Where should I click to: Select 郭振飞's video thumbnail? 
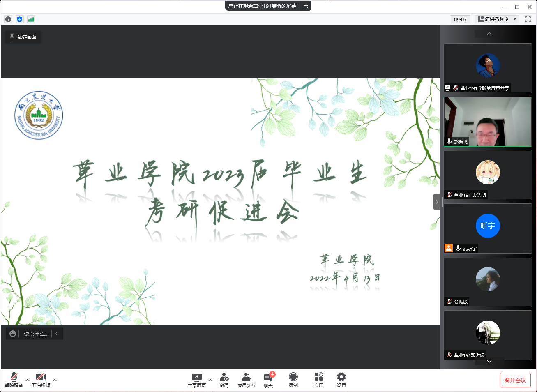tap(488, 122)
